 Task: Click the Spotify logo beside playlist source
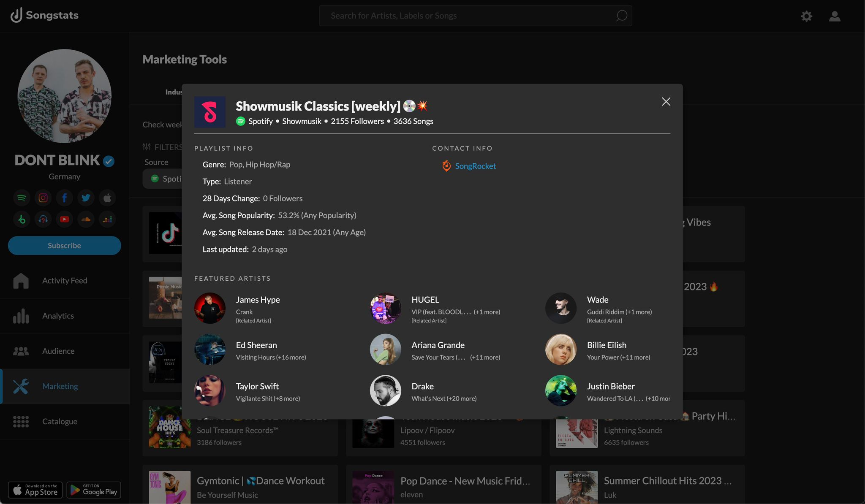tap(241, 121)
